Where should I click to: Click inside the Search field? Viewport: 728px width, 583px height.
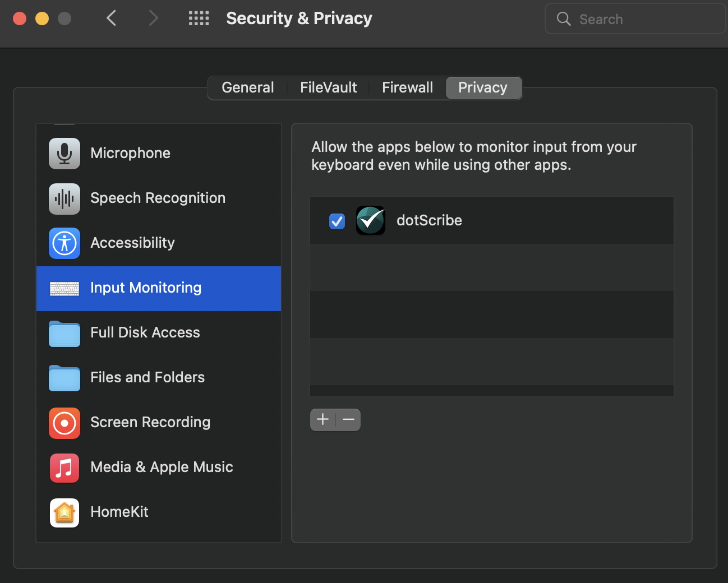coord(635,19)
